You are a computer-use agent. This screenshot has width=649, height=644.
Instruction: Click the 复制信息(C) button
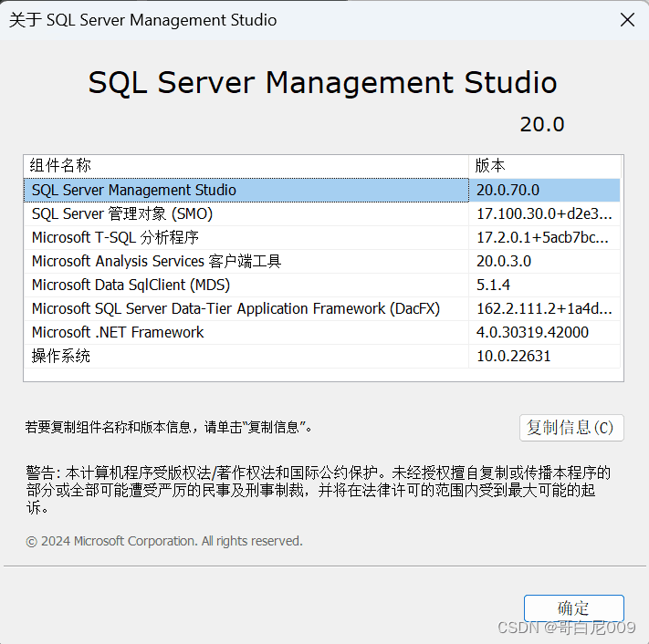coord(571,428)
